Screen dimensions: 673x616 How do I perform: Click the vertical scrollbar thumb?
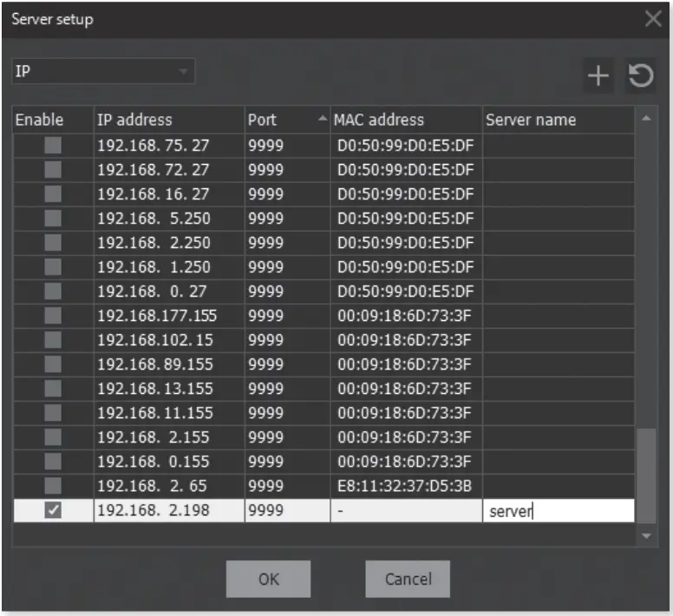[646, 475]
